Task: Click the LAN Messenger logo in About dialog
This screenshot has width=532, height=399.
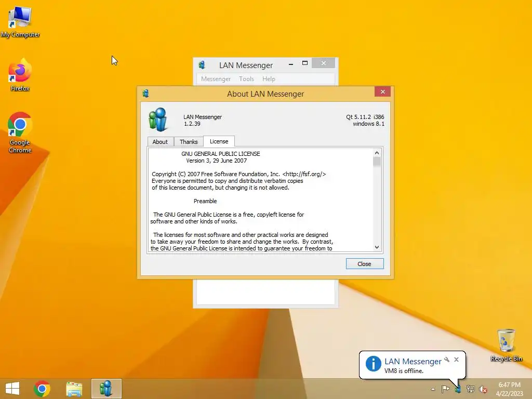Action: tap(158, 119)
